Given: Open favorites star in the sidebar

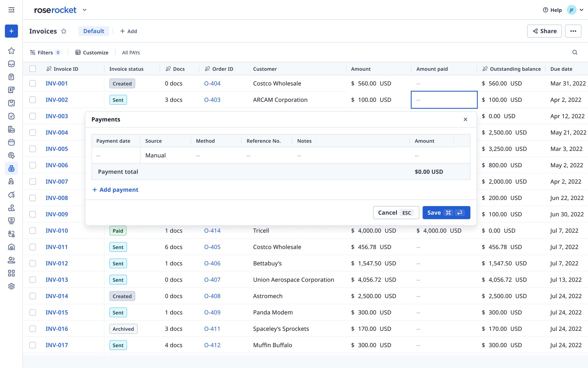Looking at the screenshot, I should click(x=11, y=51).
